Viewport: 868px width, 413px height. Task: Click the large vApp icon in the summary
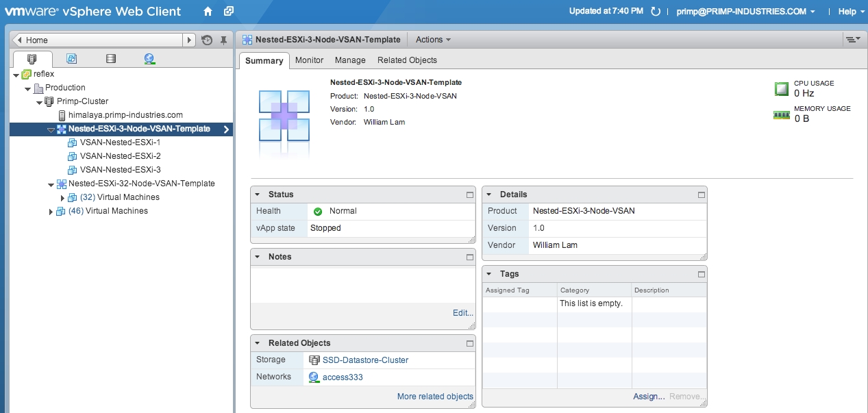click(x=285, y=115)
